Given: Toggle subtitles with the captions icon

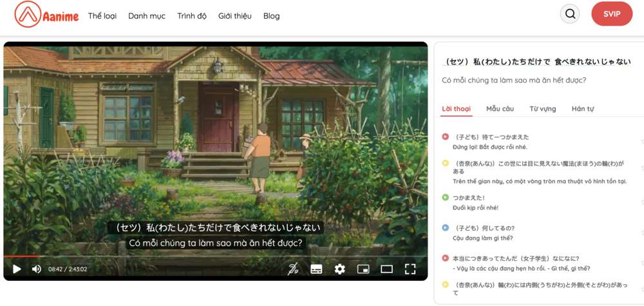Looking at the screenshot, I should click(316, 269).
